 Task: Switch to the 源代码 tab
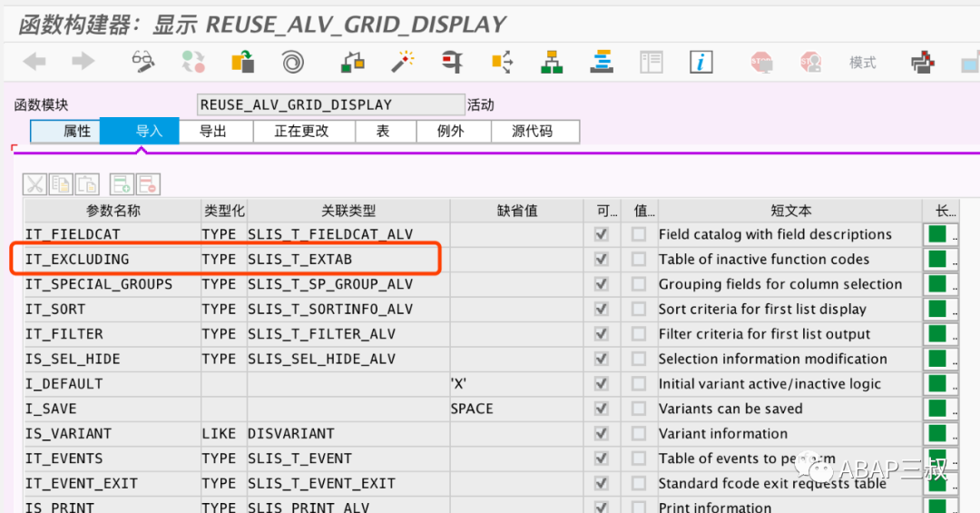point(535,132)
